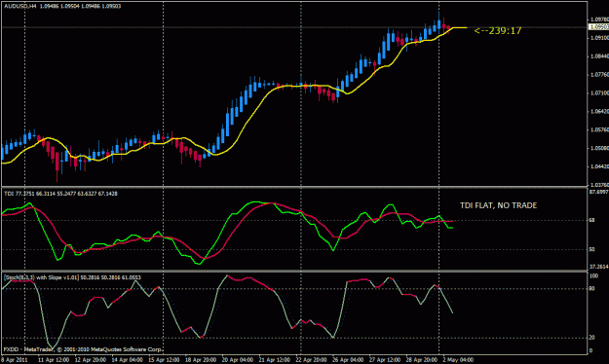Click the '14 Apr 04:00' time axis label
This screenshot has height=364, width=609.
(x=127, y=360)
